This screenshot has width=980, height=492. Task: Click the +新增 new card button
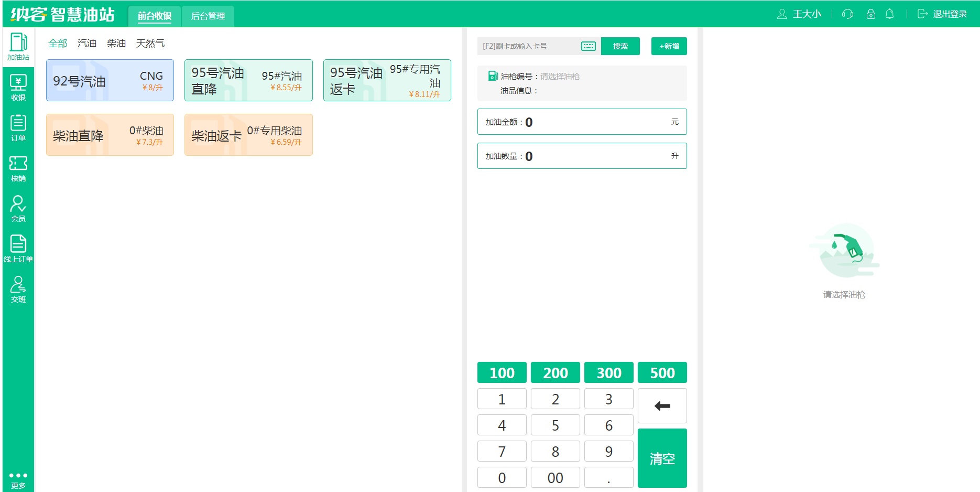pyautogui.click(x=669, y=46)
